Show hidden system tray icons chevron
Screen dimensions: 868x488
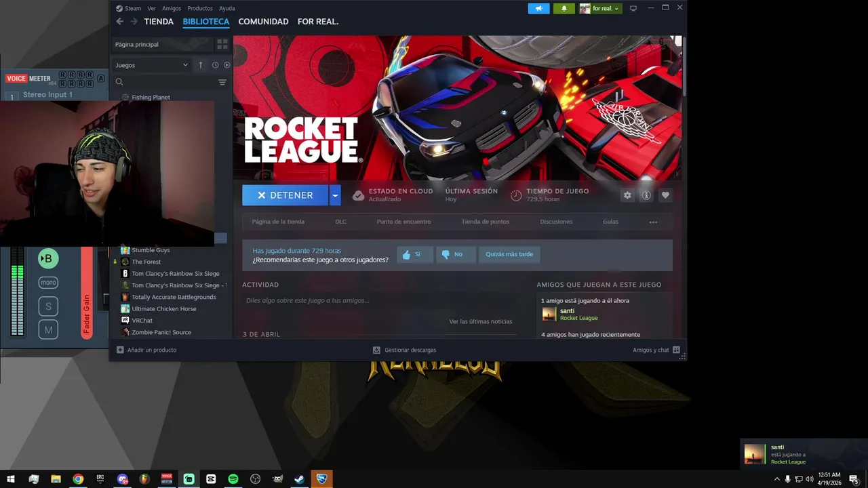(776, 479)
